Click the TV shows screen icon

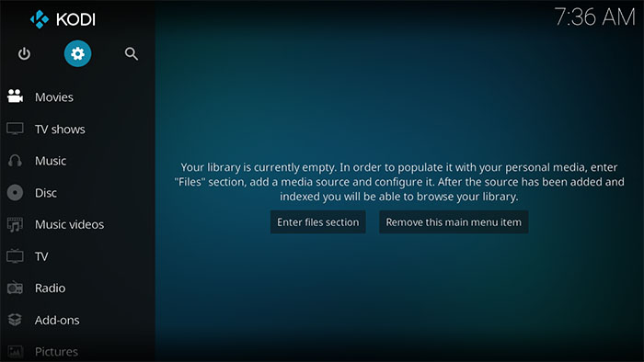(16, 129)
